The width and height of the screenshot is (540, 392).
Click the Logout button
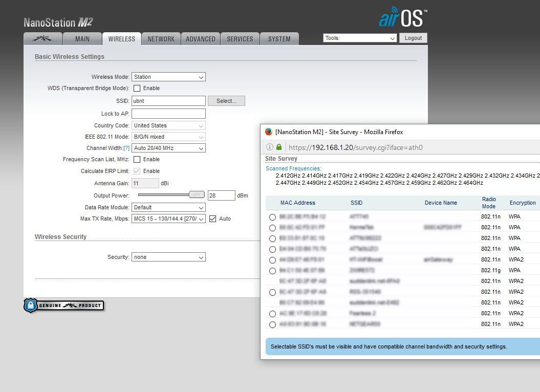tap(413, 38)
